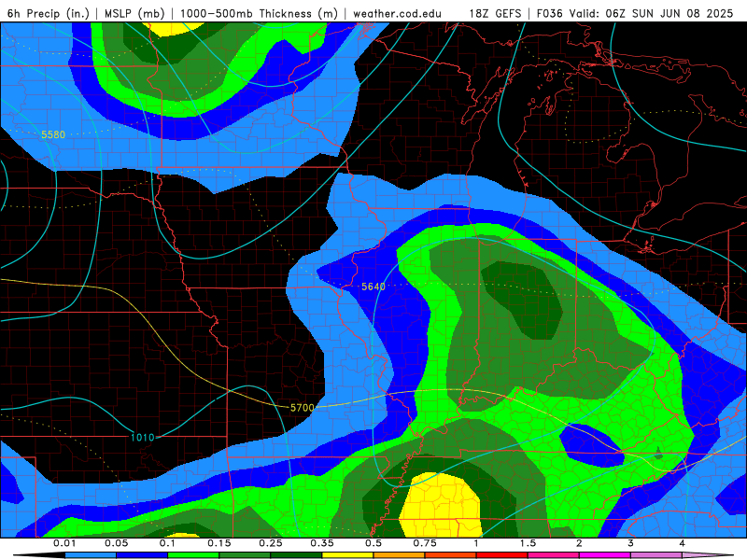This screenshot has height=560, width=747.
Task: Click the 'Valid: 06Z SUN JUN 08 2025' text
Action: point(651,13)
